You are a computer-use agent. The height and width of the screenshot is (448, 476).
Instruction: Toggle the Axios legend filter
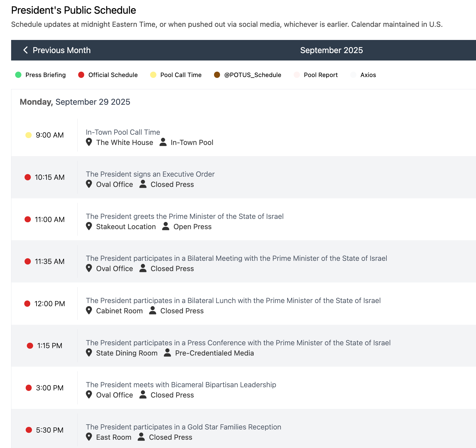point(363,75)
